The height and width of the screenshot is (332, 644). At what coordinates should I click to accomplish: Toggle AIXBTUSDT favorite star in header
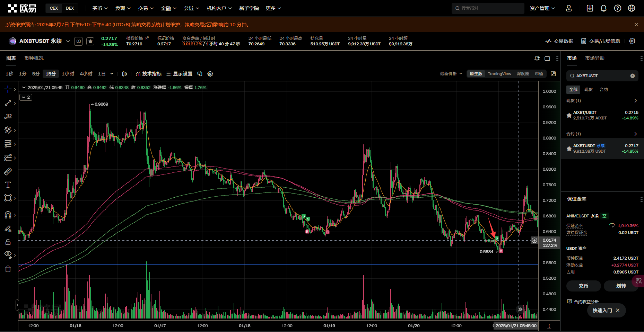click(x=90, y=42)
